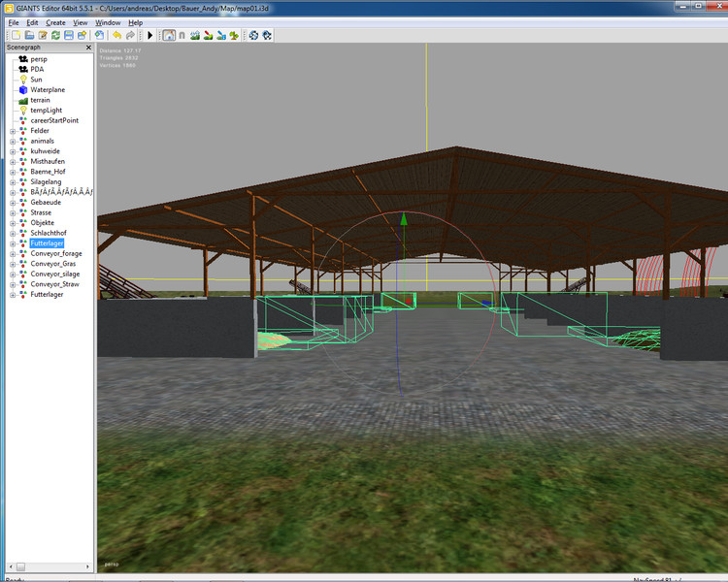This screenshot has height=582, width=728.
Task: Click the PDA camera icon
Action: (x=23, y=69)
